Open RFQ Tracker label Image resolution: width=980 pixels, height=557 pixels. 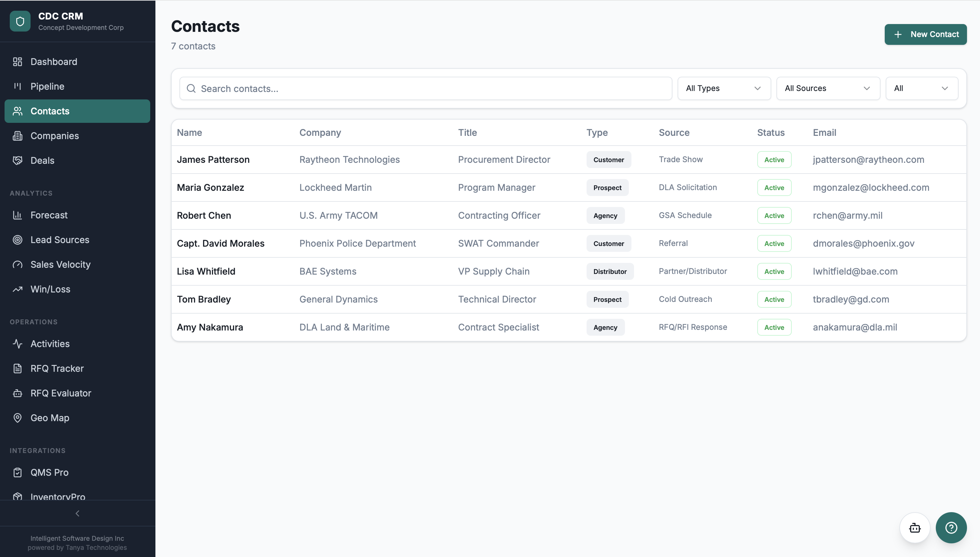pyautogui.click(x=57, y=369)
